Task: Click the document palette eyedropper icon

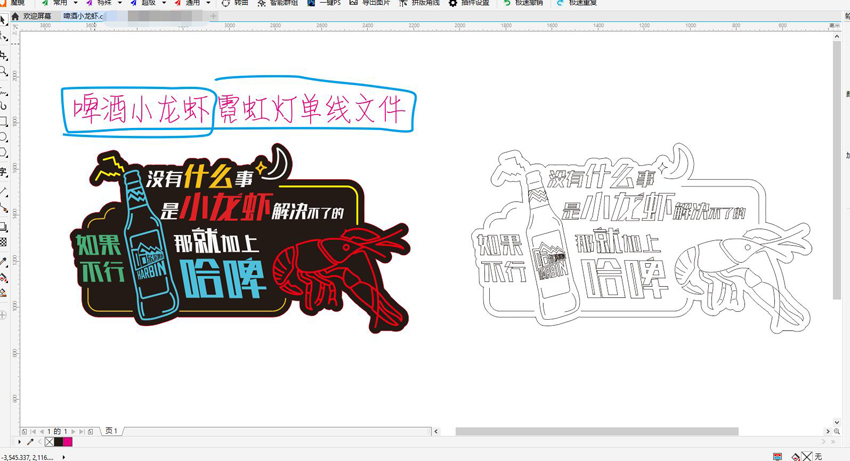Action: click(30, 442)
